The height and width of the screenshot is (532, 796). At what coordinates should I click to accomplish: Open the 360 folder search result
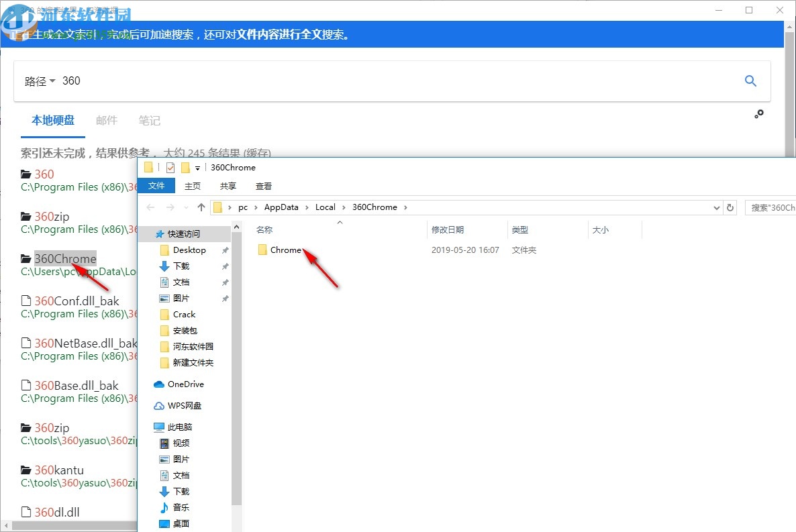44,174
